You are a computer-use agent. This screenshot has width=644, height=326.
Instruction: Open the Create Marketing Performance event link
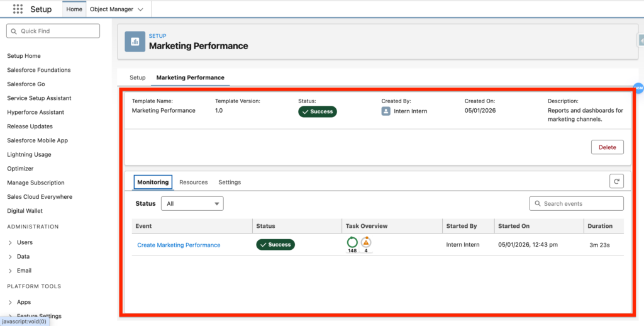click(179, 245)
